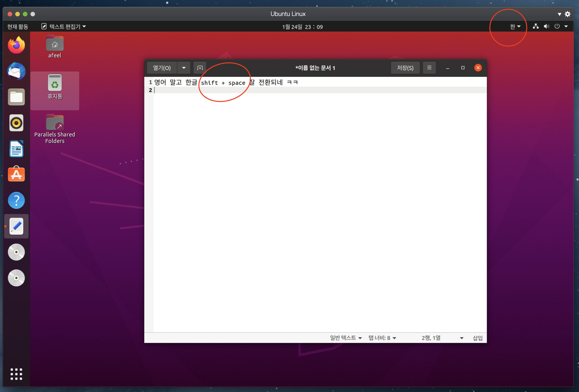This screenshot has height=392, width=579.
Task: Click the 저장(S) save button
Action: click(x=405, y=68)
